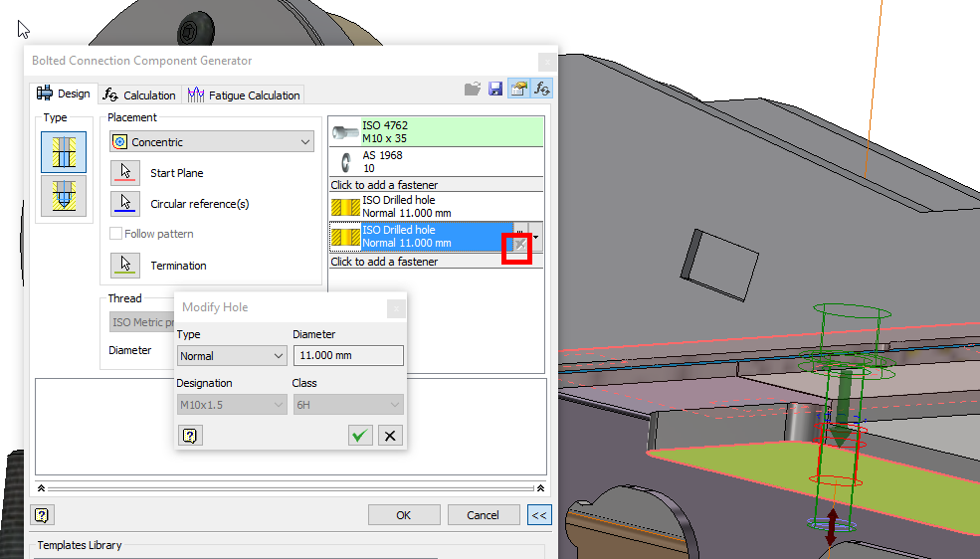Click the OK button
The width and height of the screenshot is (980, 559).
[404, 515]
